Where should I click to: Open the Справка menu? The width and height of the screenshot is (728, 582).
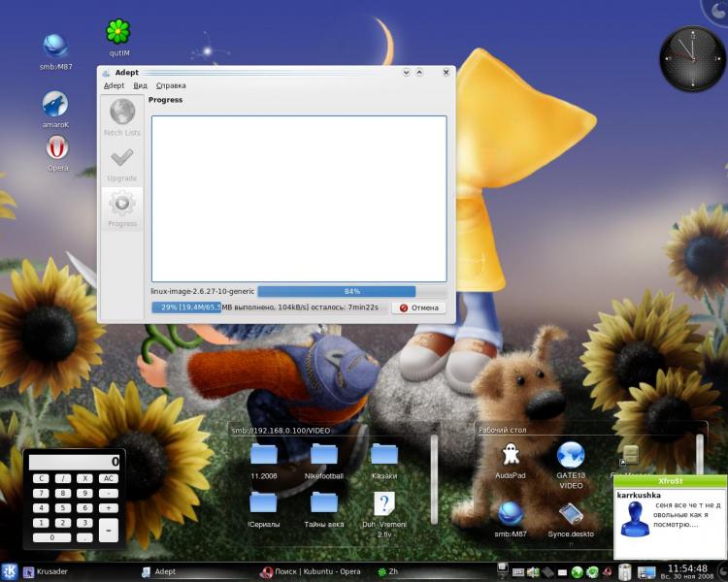click(171, 86)
